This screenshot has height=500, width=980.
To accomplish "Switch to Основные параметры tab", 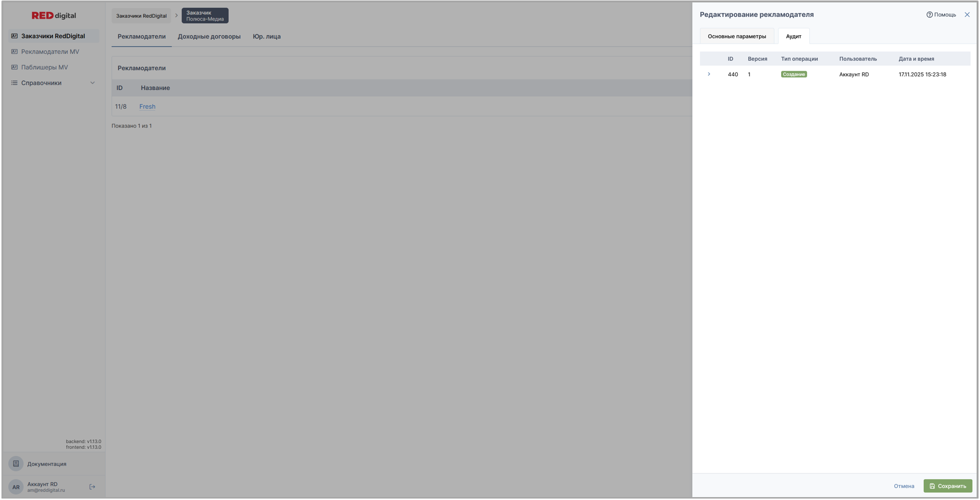I will coord(736,37).
